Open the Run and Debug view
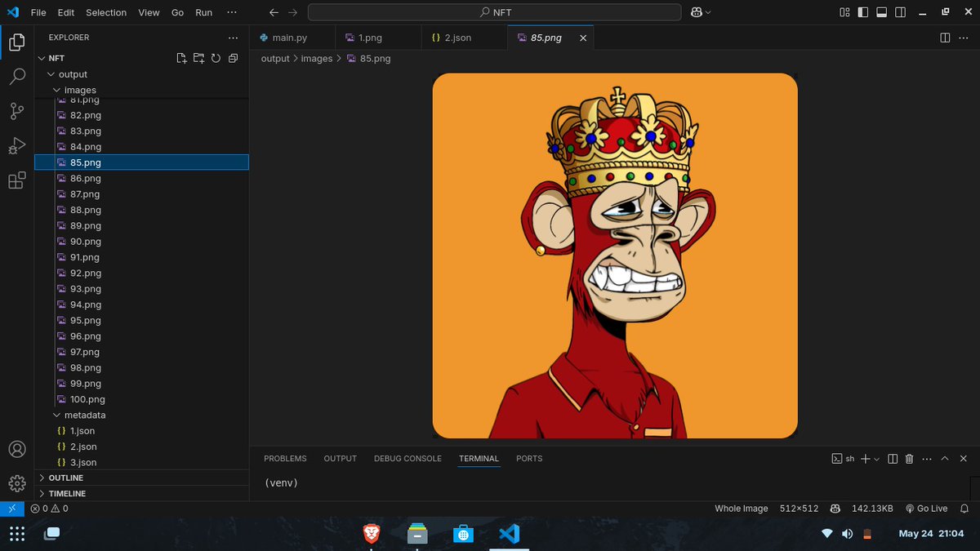The image size is (980, 551). (17, 145)
